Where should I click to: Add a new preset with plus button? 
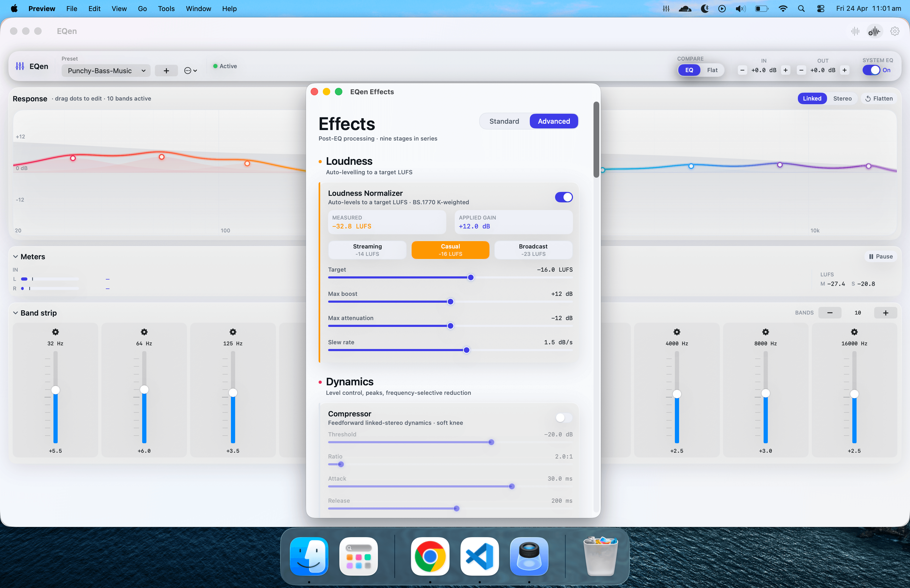coord(166,71)
